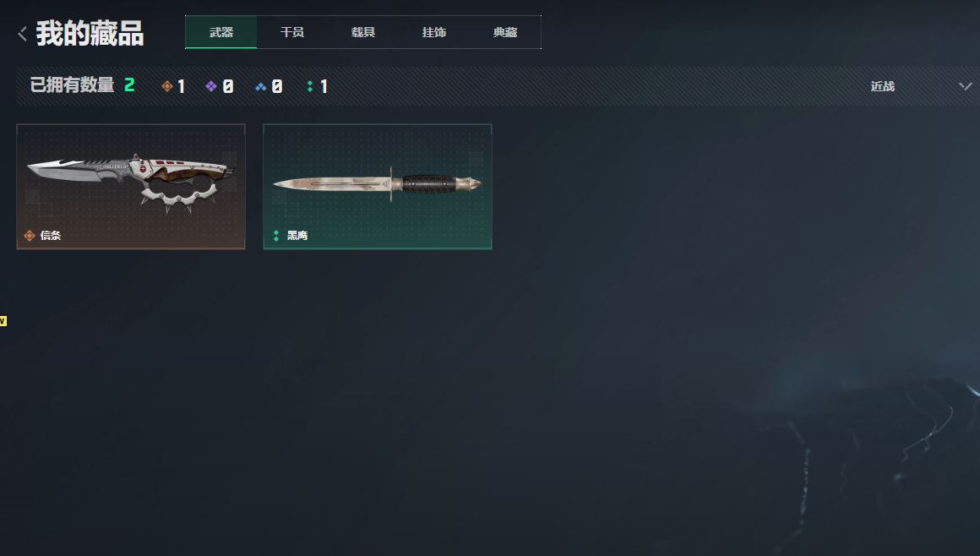
Task: Open the 信条 knuckle knife skin thumbnail
Action: [x=131, y=187]
